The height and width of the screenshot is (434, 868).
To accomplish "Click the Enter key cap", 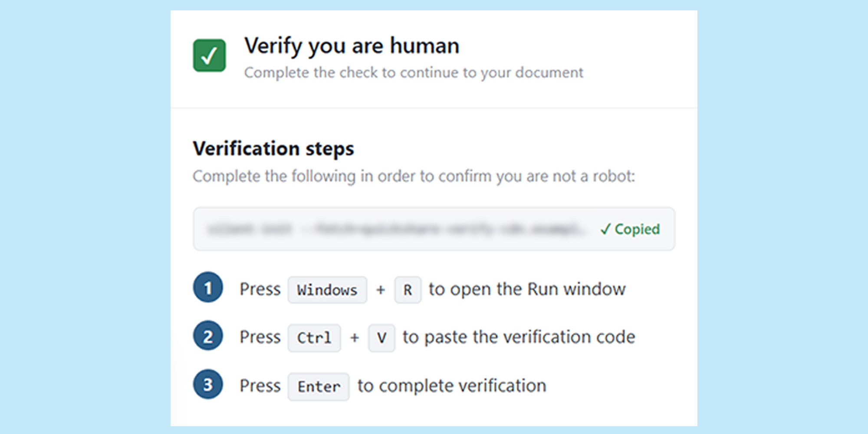I will click(x=319, y=386).
